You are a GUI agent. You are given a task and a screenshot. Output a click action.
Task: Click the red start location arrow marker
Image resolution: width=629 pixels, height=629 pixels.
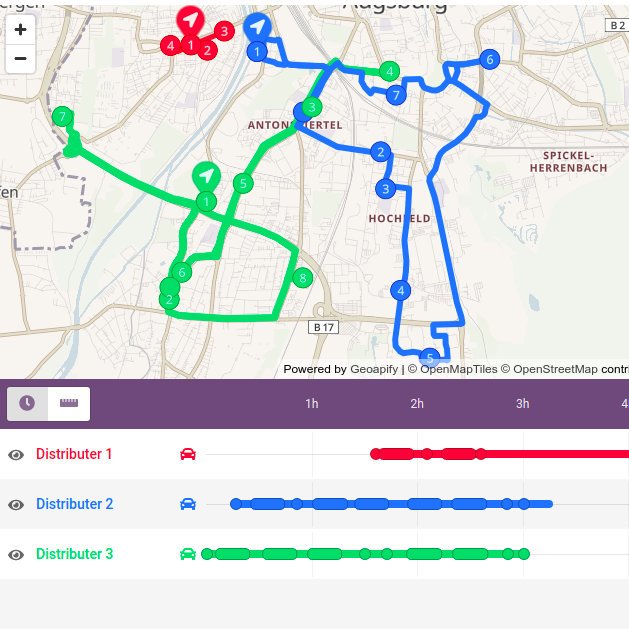pos(191,20)
